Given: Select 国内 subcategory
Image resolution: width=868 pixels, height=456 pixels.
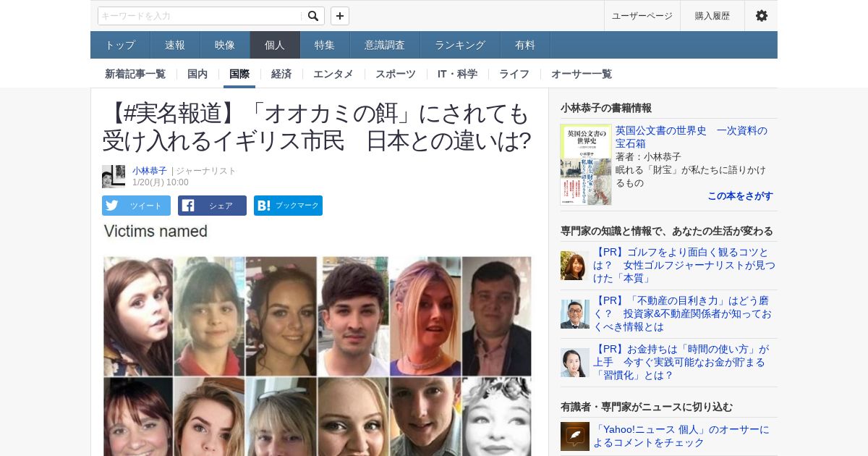Looking at the screenshot, I should click(x=197, y=74).
